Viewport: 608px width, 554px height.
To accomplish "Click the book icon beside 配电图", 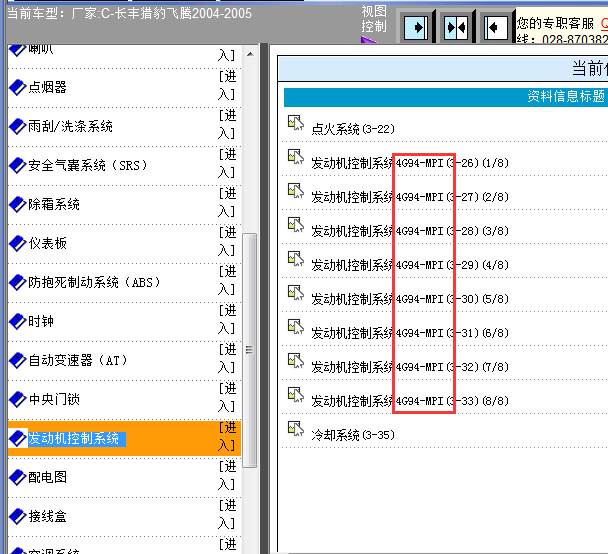I will tap(17, 477).
